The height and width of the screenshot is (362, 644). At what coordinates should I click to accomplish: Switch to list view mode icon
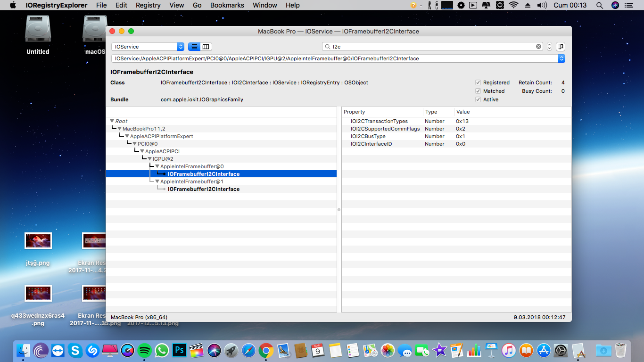pyautogui.click(x=194, y=47)
